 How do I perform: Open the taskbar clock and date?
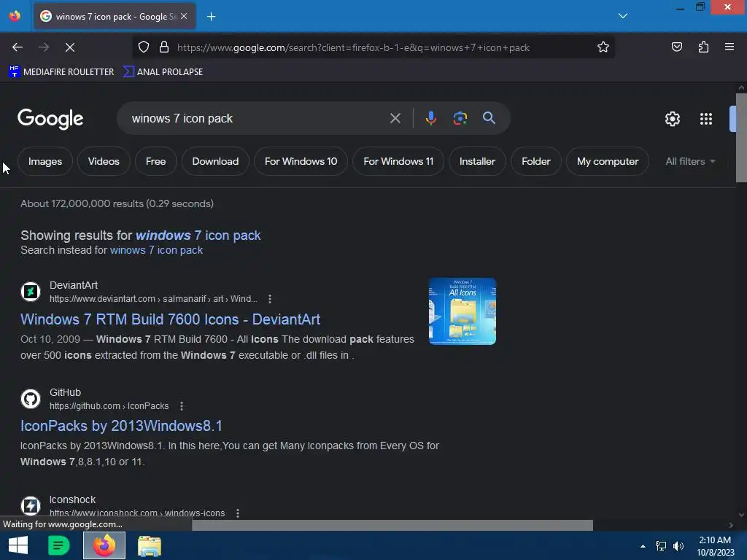pos(715,546)
